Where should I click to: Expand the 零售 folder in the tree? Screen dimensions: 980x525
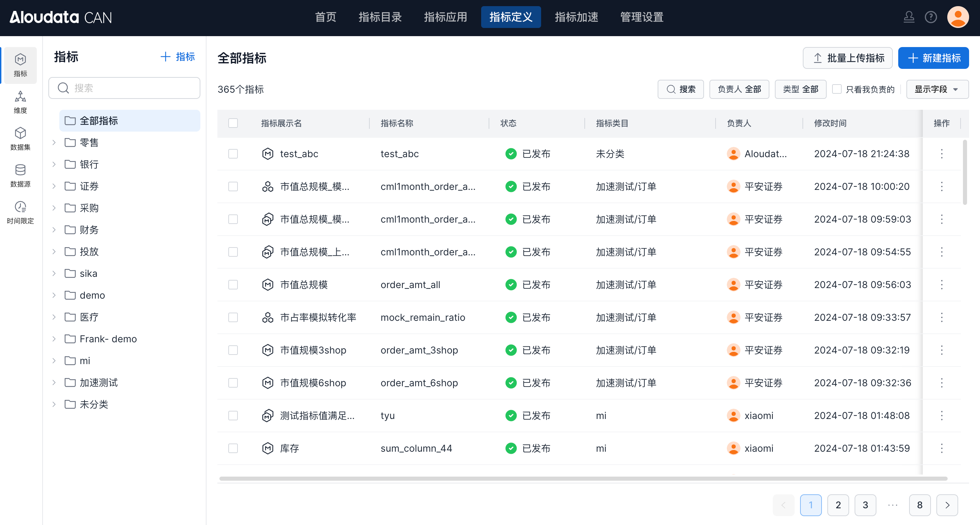pos(54,142)
